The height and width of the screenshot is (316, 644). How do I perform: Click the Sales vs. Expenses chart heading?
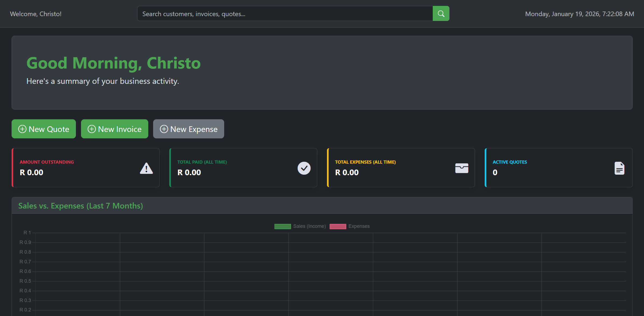(80, 206)
